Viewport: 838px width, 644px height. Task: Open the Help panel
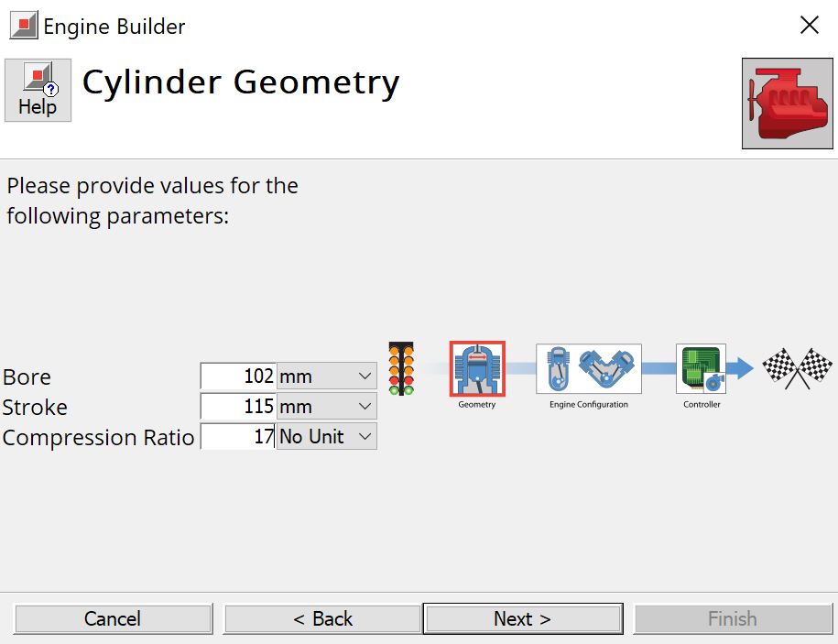click(x=38, y=89)
